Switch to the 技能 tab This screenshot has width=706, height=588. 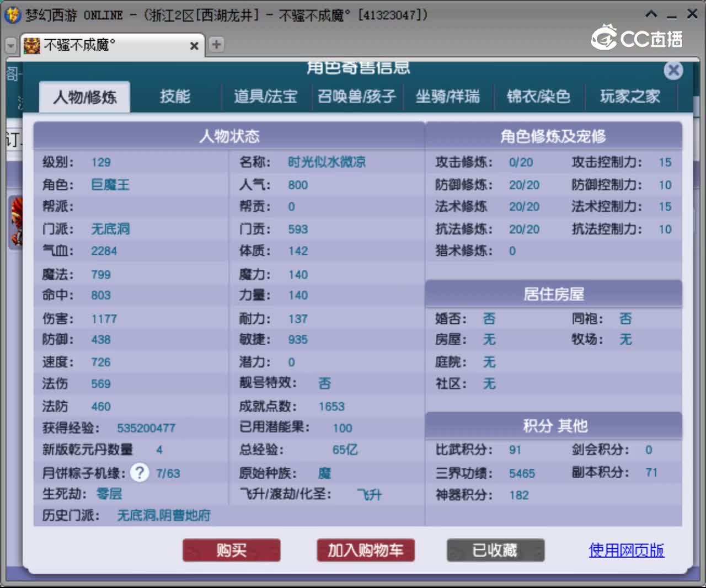click(175, 97)
